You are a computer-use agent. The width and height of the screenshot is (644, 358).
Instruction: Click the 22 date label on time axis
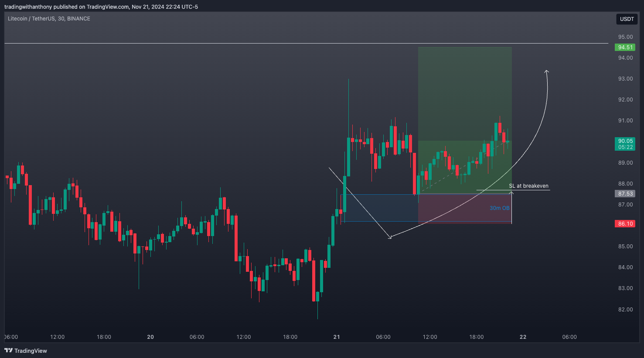point(523,337)
